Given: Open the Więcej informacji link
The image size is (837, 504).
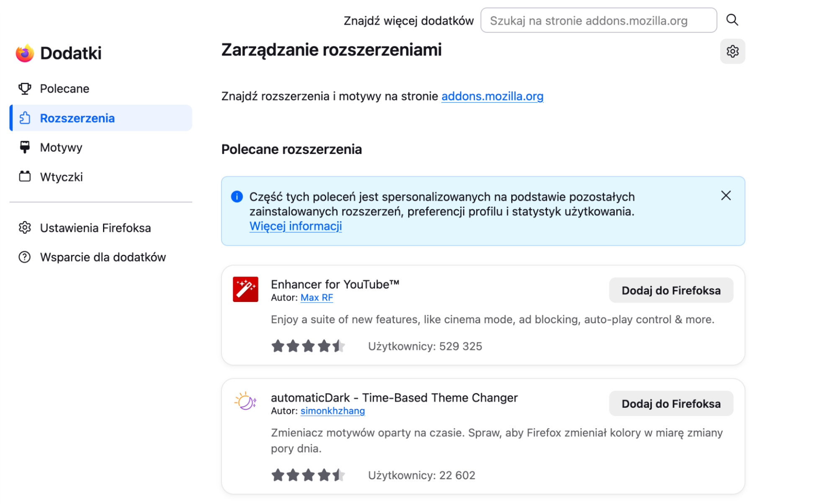Looking at the screenshot, I should click(x=296, y=226).
